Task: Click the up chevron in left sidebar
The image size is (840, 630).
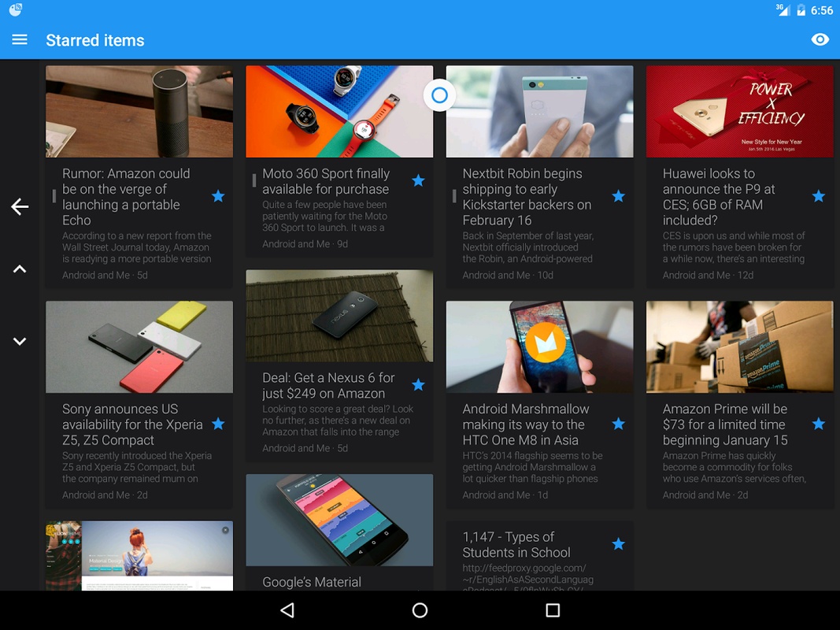Action: (20, 269)
